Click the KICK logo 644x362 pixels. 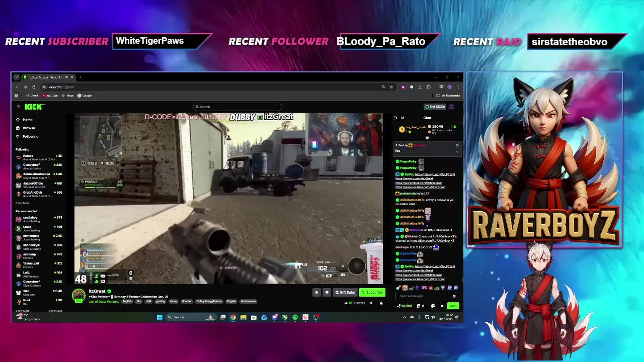tap(35, 107)
